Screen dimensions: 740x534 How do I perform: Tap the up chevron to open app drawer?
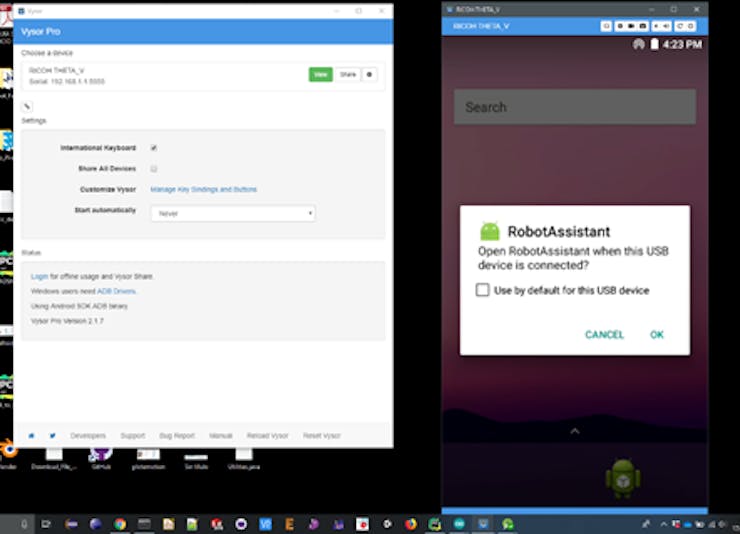[x=575, y=431]
